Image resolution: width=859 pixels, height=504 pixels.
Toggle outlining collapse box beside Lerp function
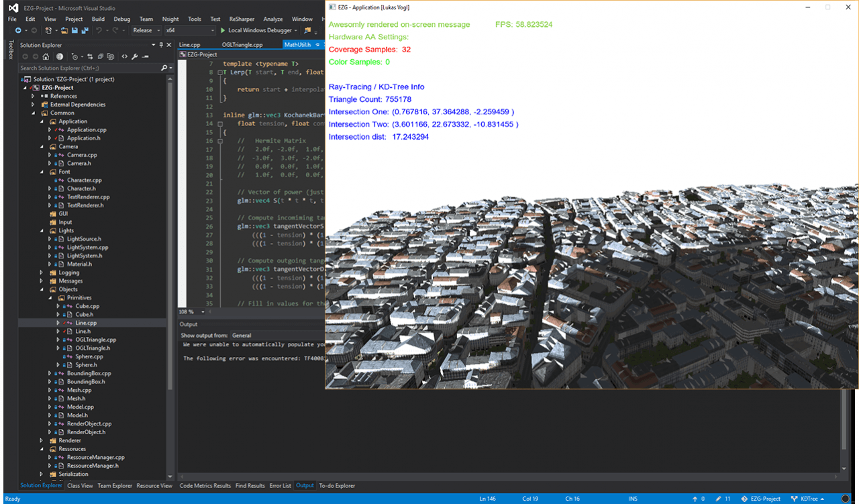click(219, 72)
